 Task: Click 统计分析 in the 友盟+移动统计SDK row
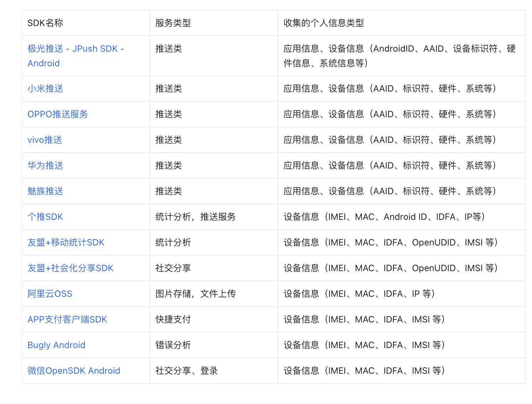173,242
